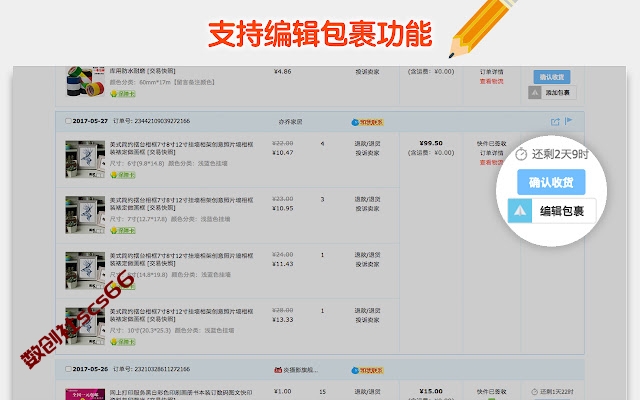This screenshot has width=640, height=400.
Task: Click the total price ¥15.00
Action: (431, 391)
